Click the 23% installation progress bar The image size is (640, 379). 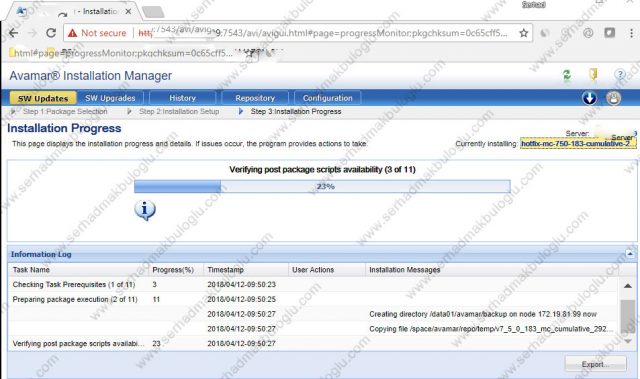pos(322,186)
